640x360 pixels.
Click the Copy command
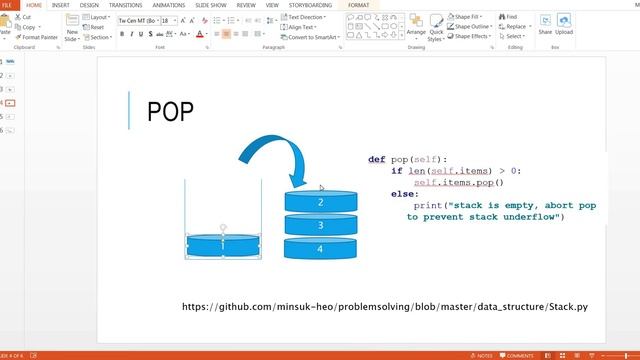[x=25, y=27]
